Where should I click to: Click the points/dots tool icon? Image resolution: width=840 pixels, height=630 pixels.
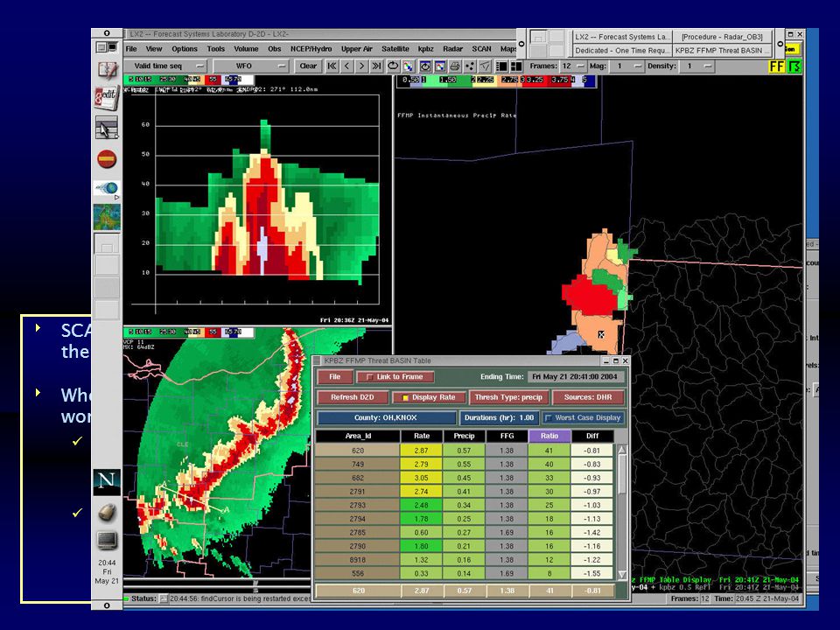pos(470,66)
